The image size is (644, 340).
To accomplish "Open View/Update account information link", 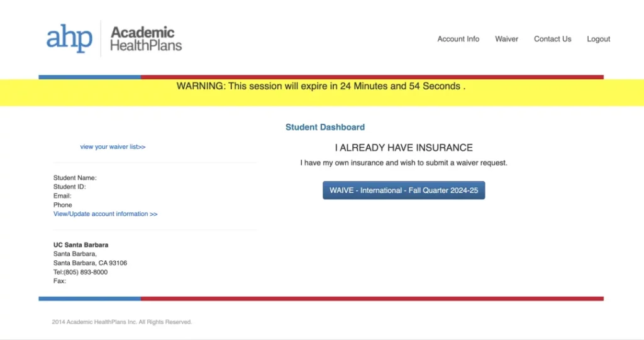I will (x=105, y=214).
